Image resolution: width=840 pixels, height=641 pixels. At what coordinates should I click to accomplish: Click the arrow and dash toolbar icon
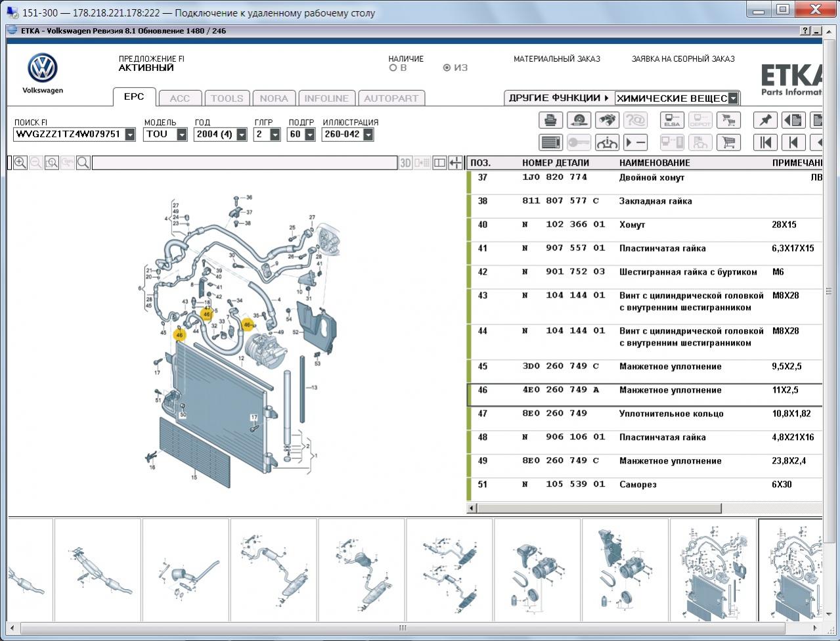pyautogui.click(x=635, y=142)
